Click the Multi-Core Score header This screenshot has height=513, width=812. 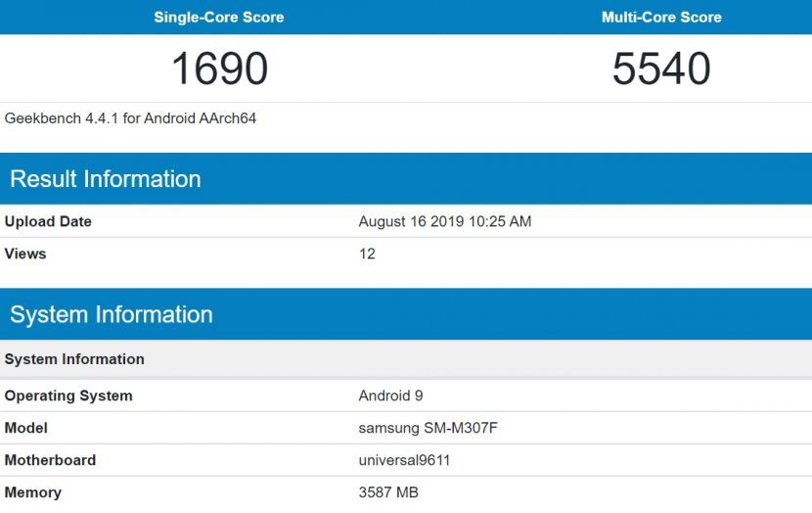pos(661,18)
